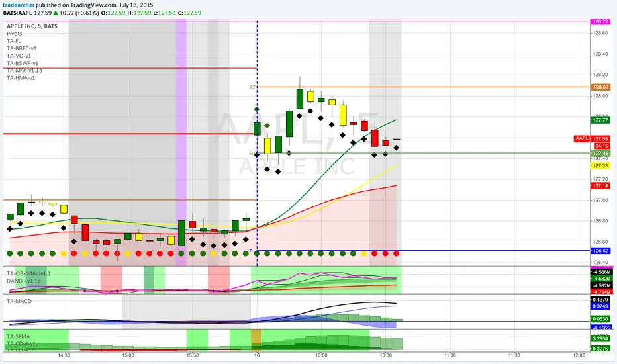Click the +0.77 (+0.61%) change value
The image size is (617, 364).
coord(79,13)
